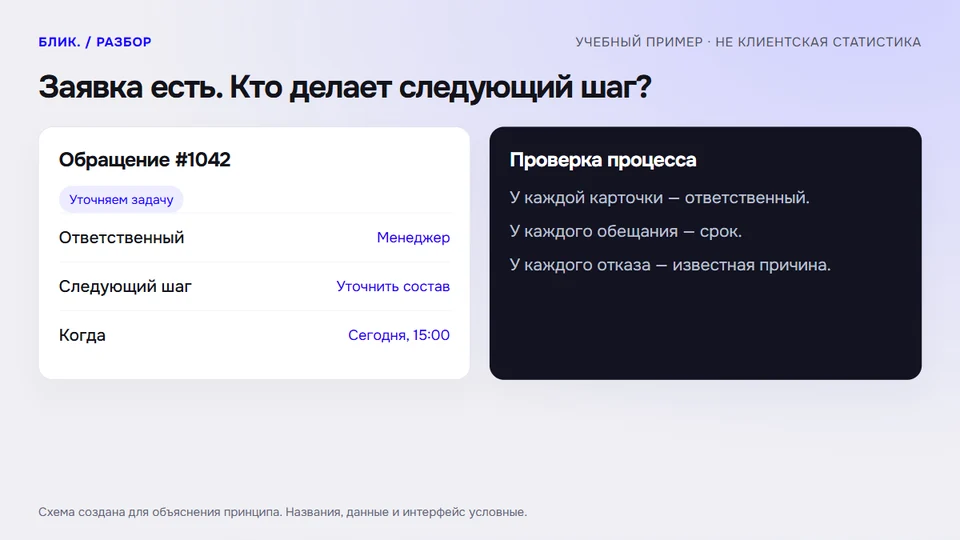Click the 'Следующий шаг' row label
The image size is (960, 540).
(125, 287)
